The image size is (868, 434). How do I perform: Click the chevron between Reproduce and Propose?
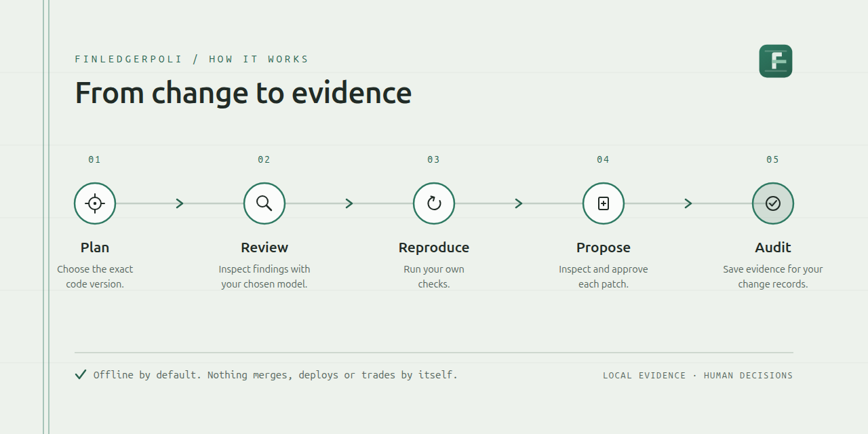tap(519, 203)
